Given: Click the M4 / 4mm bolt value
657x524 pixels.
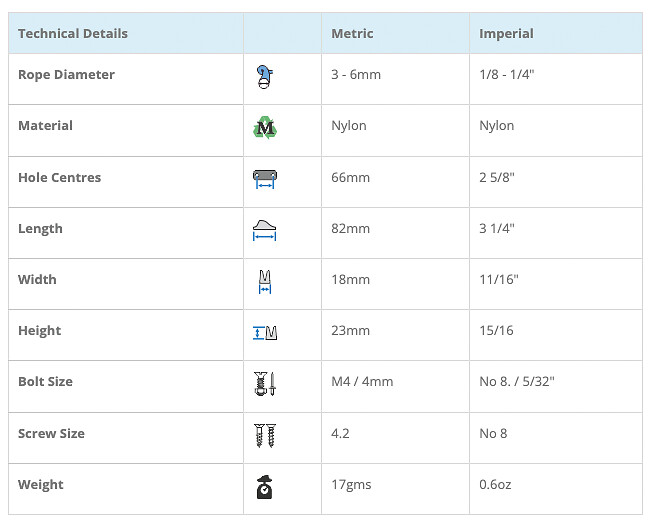Looking at the screenshot, I should click(x=362, y=382).
